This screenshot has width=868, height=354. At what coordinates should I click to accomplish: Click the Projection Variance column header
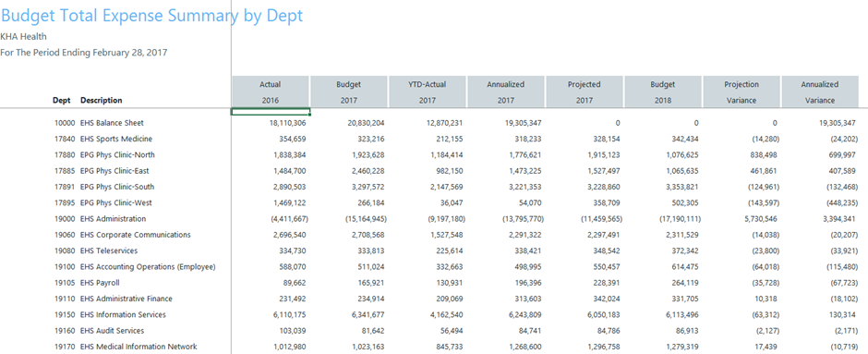741,92
